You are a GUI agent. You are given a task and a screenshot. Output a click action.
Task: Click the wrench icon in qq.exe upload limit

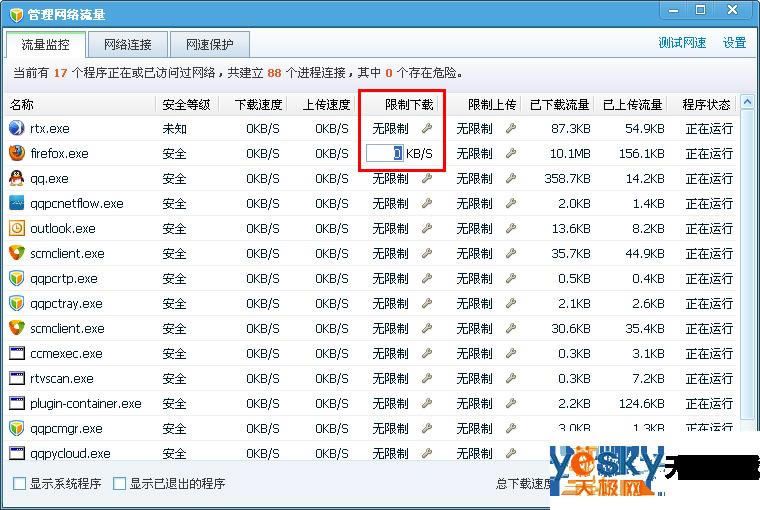point(511,179)
